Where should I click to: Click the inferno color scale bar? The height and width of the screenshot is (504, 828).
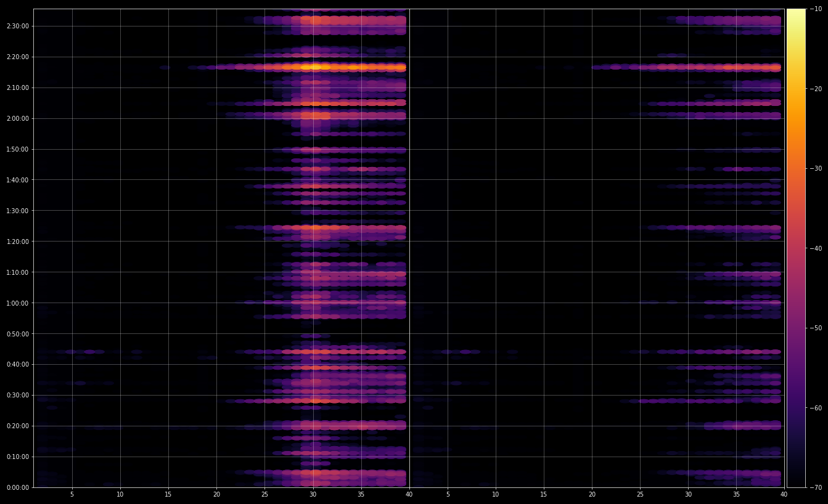[796, 248]
